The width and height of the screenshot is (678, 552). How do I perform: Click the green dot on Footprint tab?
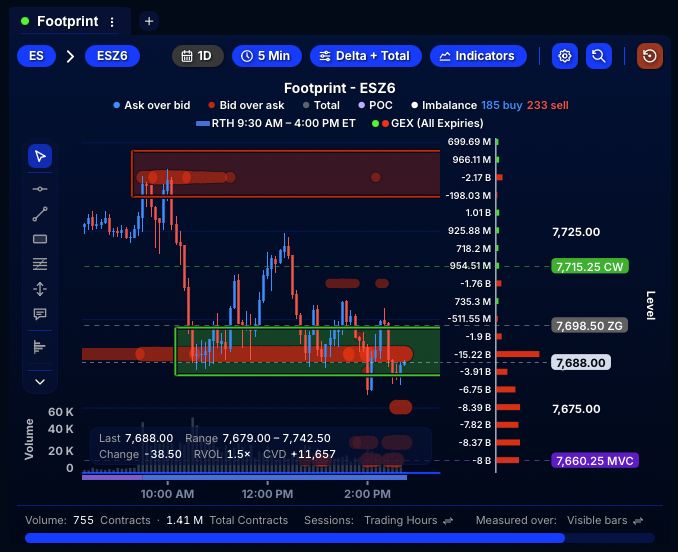25,21
